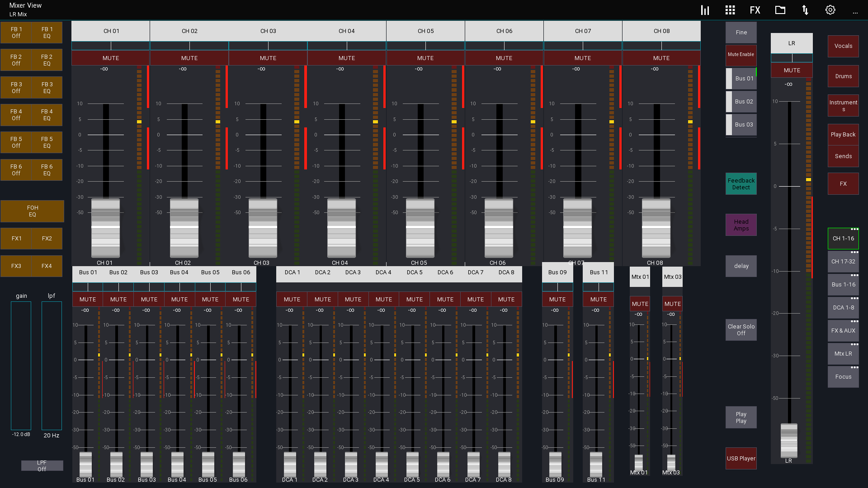This screenshot has height=488, width=868.
Task: Toggle Clear Solo Off button
Action: (x=741, y=330)
